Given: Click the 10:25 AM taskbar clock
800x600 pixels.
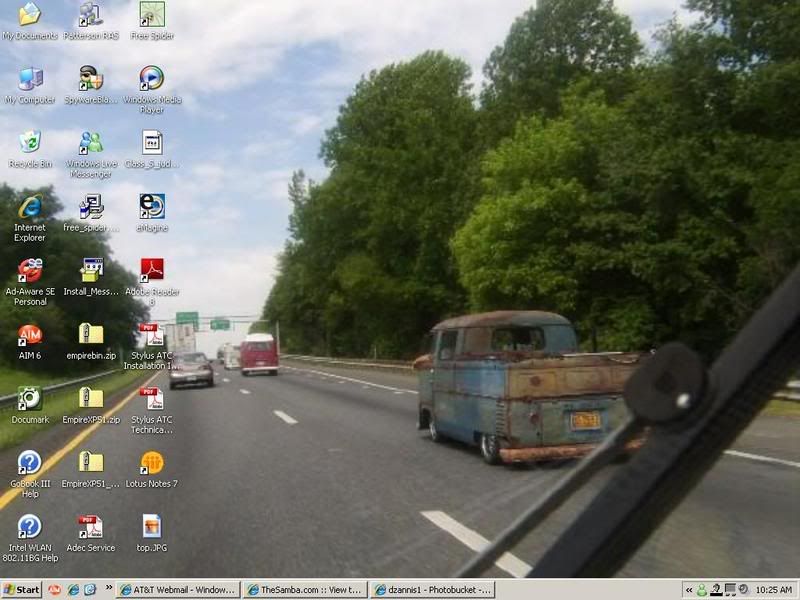Looking at the screenshot, I should click(x=773, y=590).
